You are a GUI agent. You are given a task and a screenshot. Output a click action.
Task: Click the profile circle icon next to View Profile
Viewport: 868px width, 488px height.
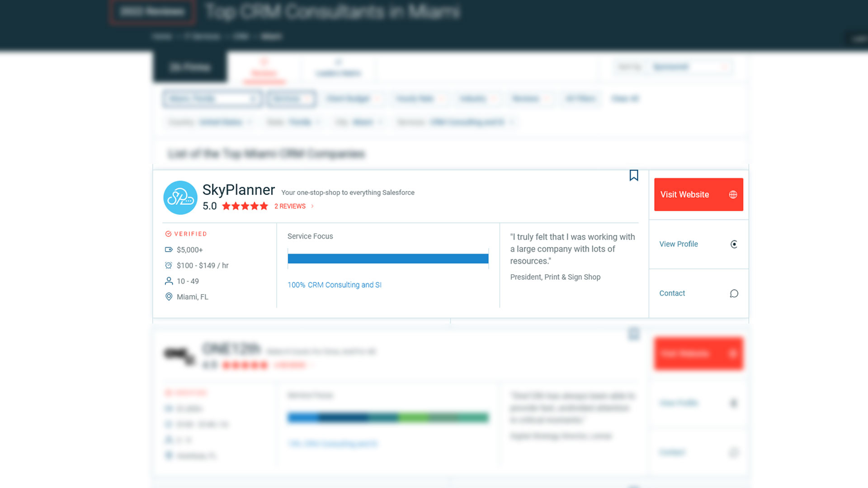click(735, 244)
